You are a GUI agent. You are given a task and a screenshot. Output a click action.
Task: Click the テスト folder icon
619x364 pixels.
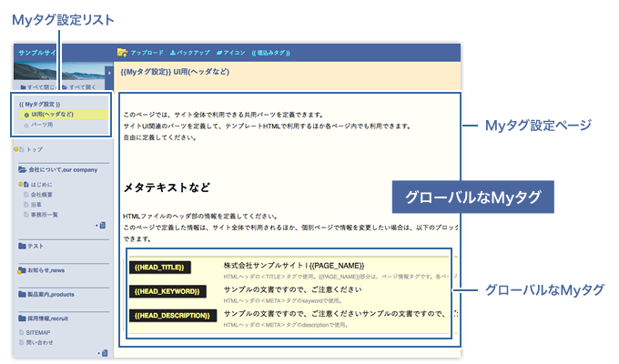22,246
